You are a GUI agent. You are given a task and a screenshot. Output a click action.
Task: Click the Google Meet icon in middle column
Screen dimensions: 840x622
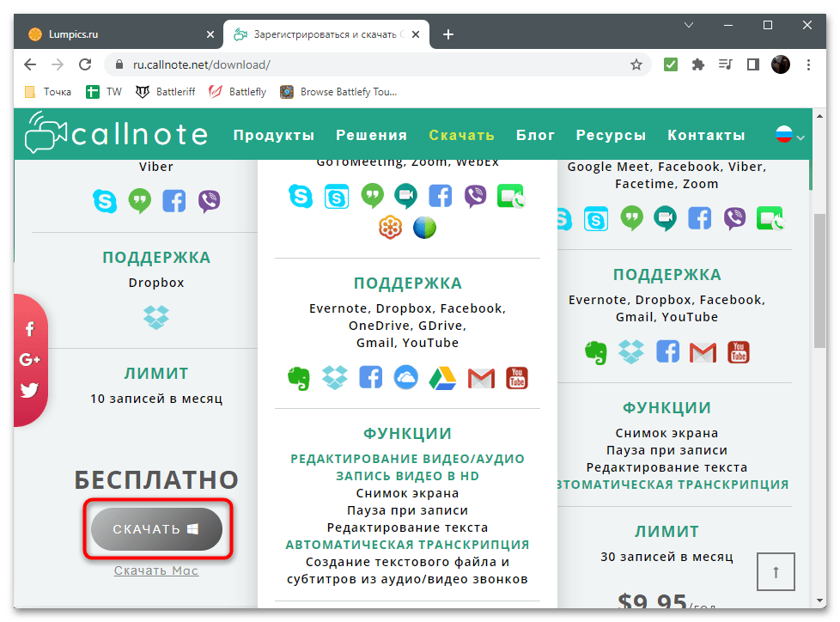click(406, 196)
